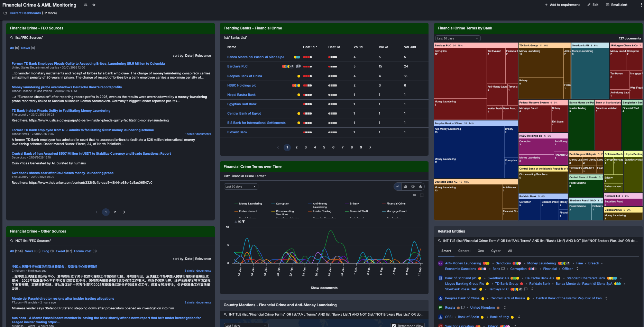Click the folder icon before Current Dashboards

(x=5, y=13)
